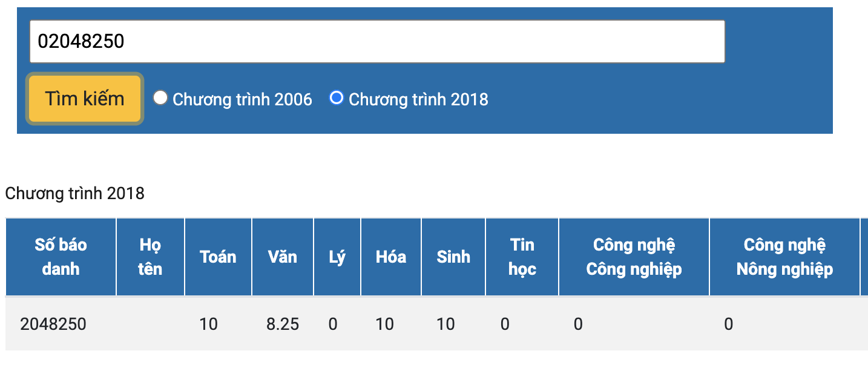Focus the registration number input field
Viewport: 868px width, 391px height.
pos(377,41)
